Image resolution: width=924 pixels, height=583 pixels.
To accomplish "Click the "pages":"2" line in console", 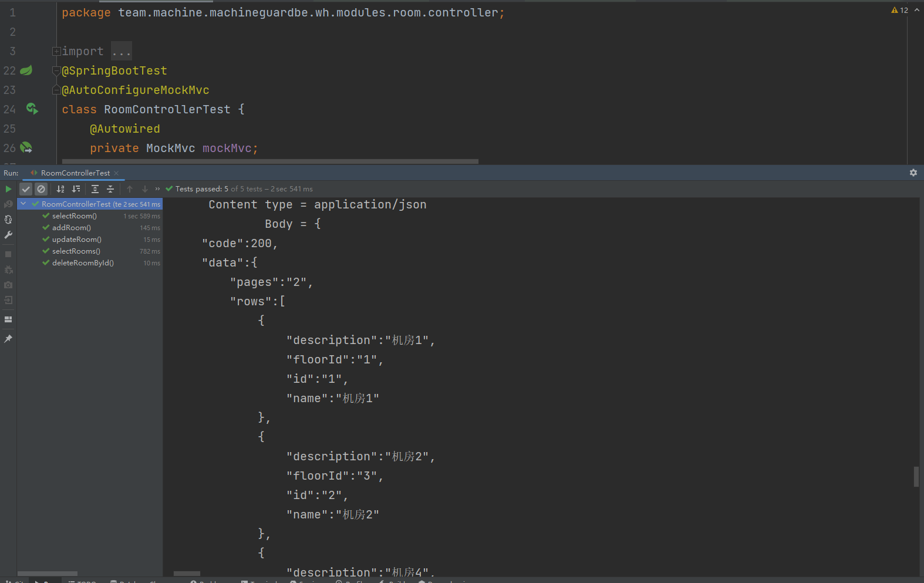I will 271,282.
